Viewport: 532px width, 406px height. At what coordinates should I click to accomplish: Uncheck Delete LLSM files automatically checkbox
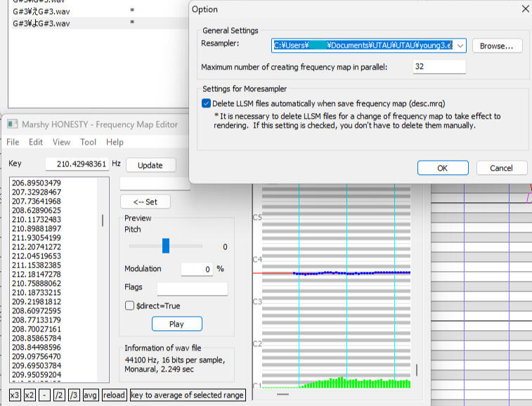point(206,103)
